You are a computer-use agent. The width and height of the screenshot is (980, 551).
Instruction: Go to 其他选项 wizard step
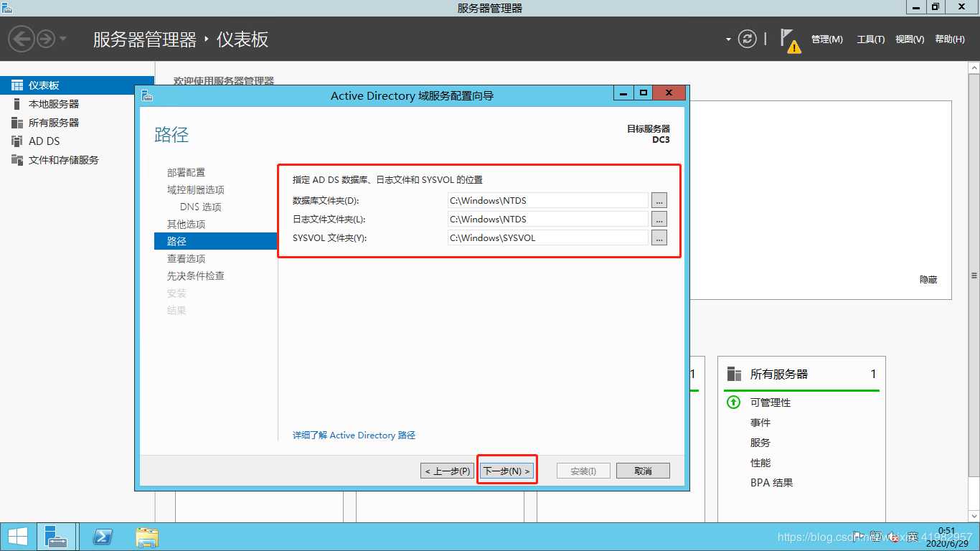click(186, 224)
